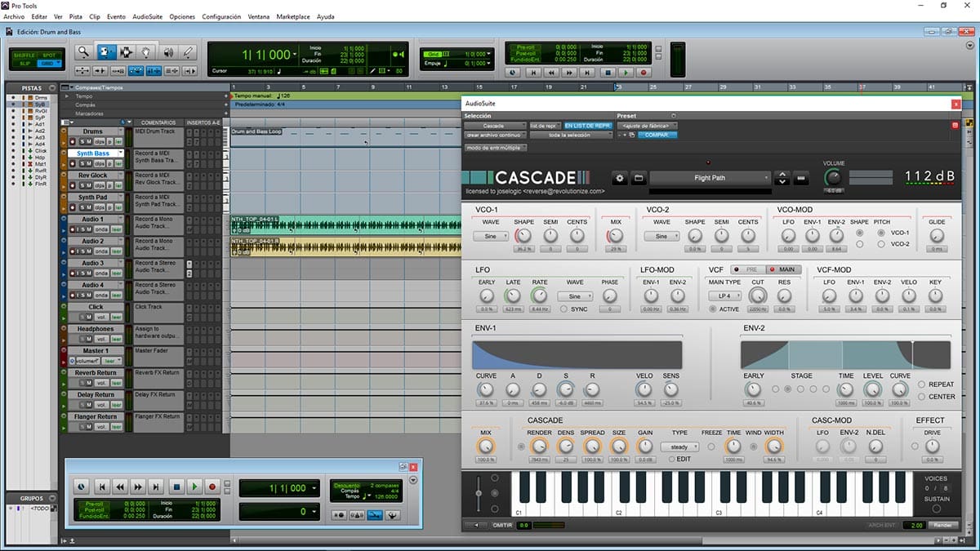Click Play in the floating transport window
Image resolution: width=980 pixels, height=551 pixels.
point(194,487)
